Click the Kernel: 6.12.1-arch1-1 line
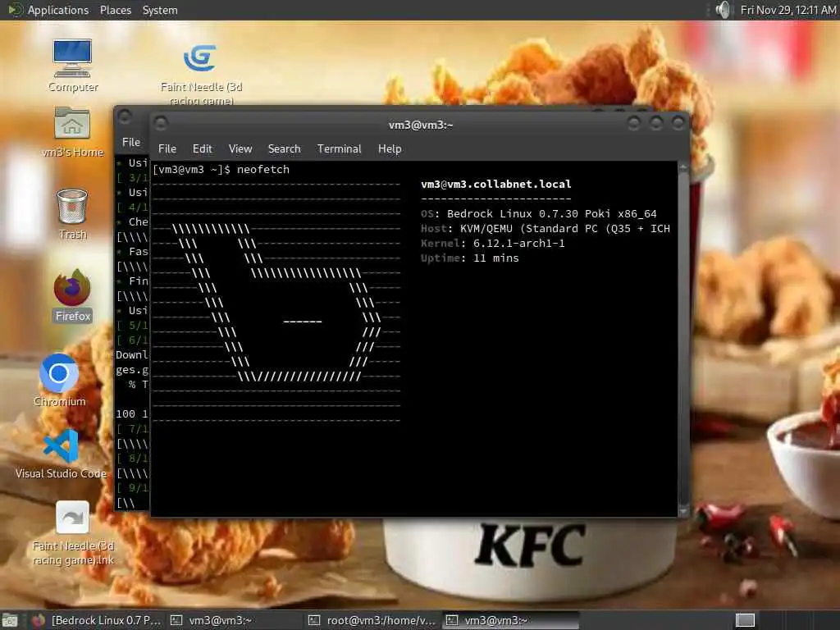 click(493, 243)
